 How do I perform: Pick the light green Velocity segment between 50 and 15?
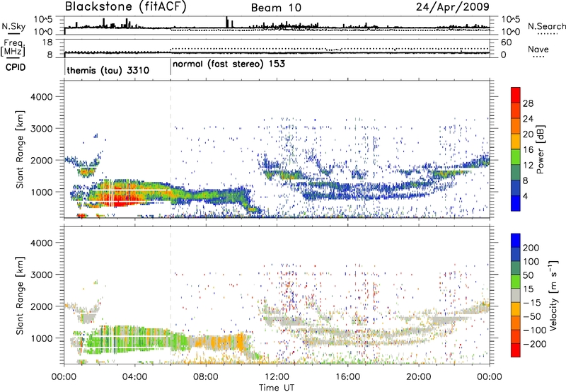click(516, 282)
